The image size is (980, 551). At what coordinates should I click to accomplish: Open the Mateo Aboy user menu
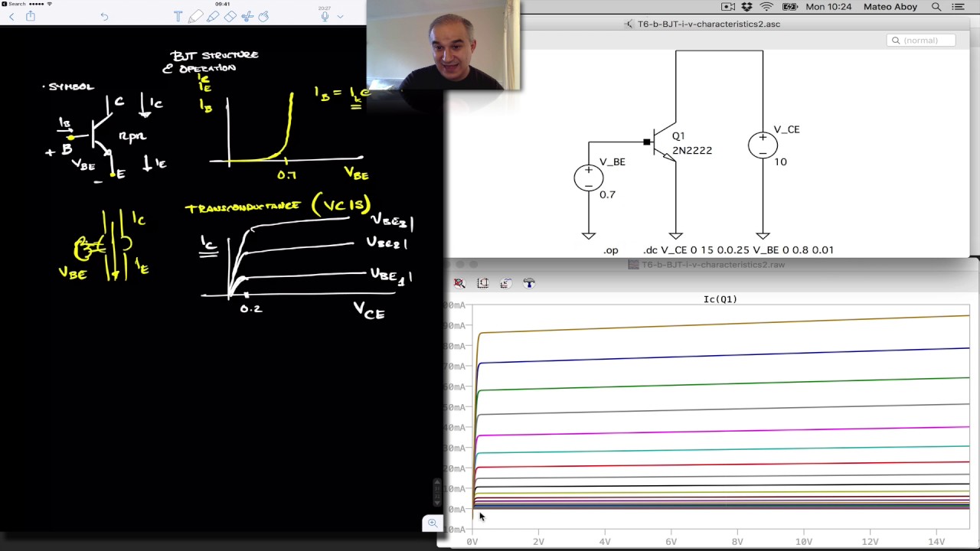coord(890,7)
